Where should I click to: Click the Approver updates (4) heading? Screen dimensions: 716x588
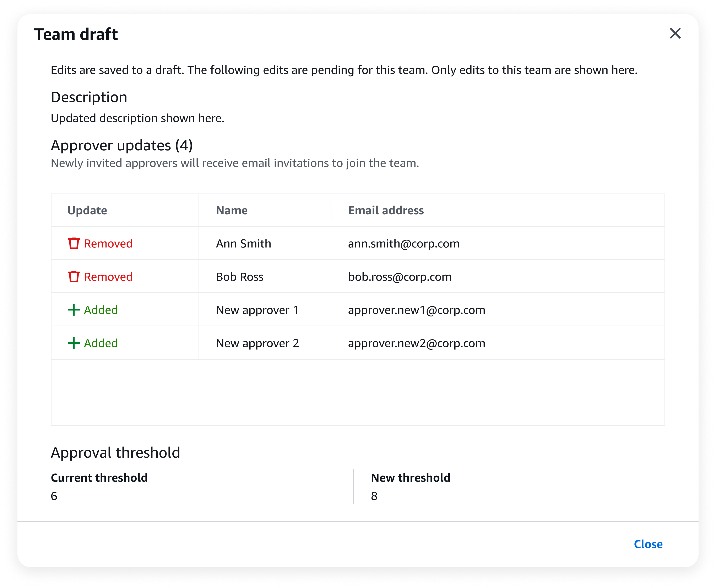tap(122, 145)
